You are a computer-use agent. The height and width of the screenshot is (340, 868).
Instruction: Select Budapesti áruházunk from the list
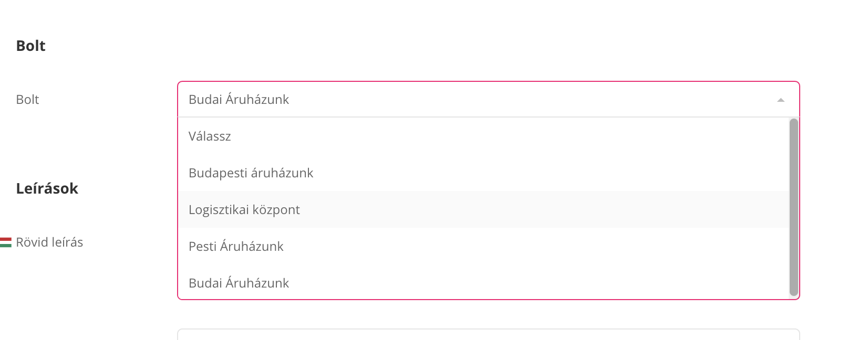[251, 173]
